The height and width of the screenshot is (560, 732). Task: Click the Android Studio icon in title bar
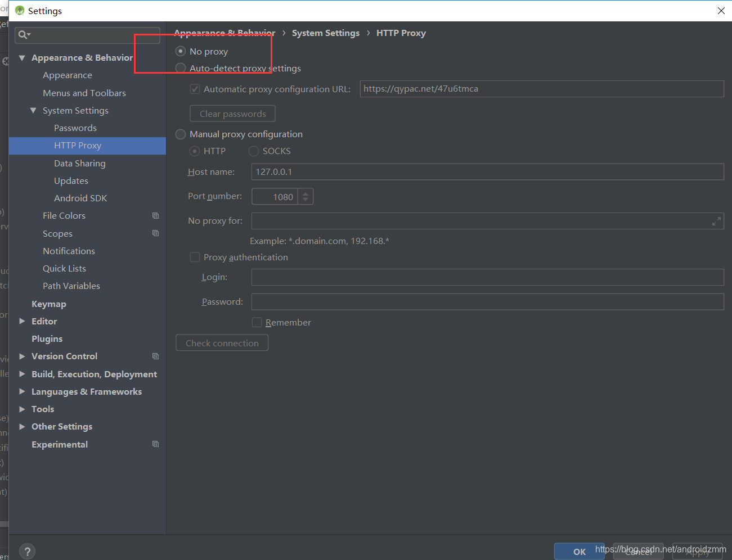pyautogui.click(x=20, y=11)
